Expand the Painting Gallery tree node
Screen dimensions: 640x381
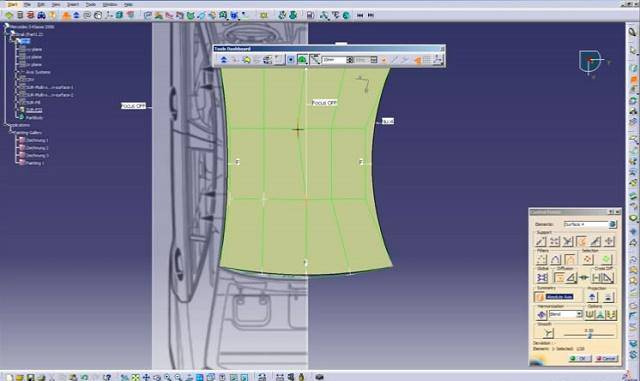(x=11, y=133)
